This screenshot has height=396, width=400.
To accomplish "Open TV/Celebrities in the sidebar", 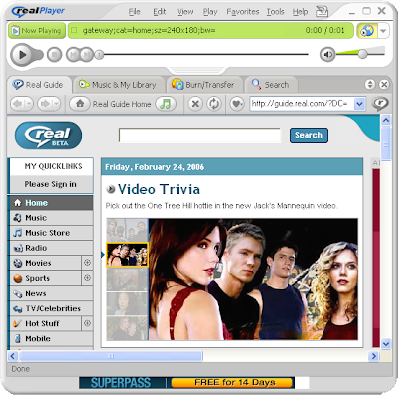I will pos(51,309).
